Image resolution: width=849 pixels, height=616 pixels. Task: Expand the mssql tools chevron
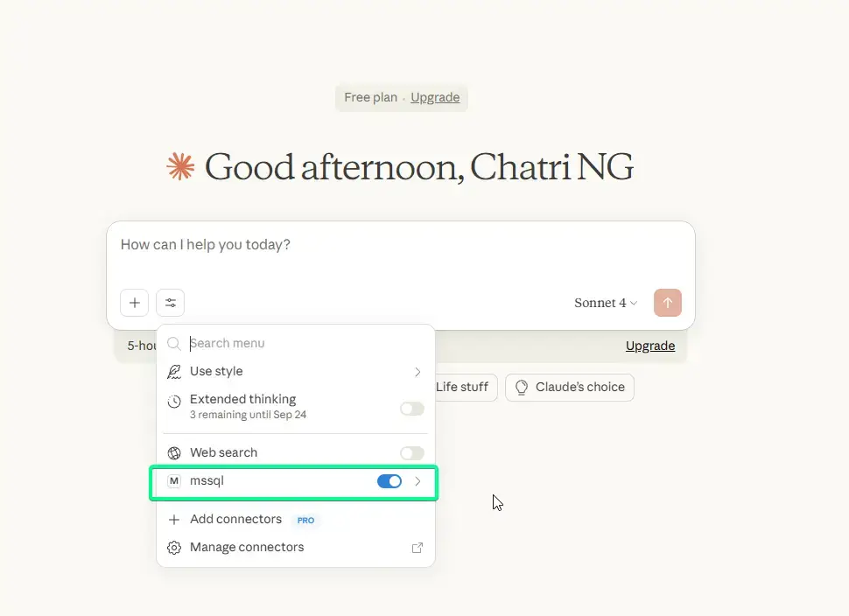[418, 481]
